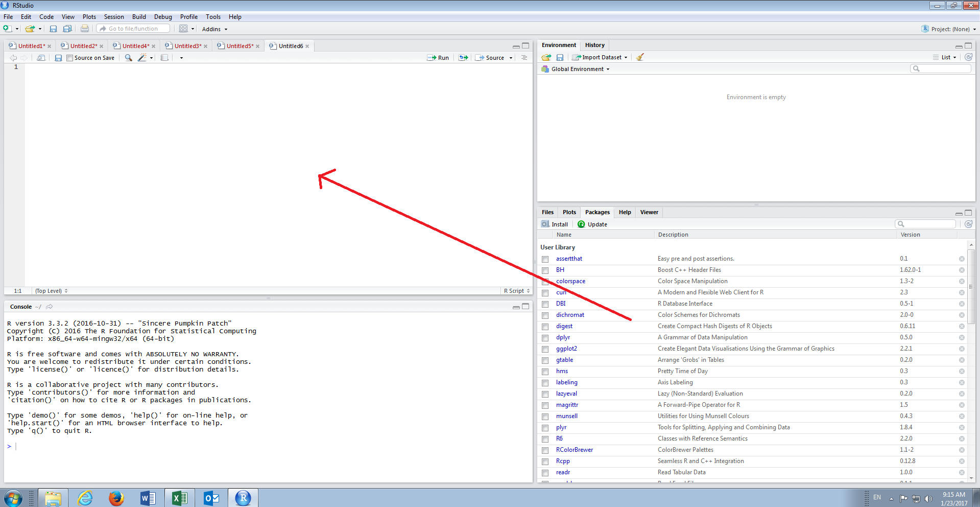Screen dimensions: 980x507
Task: Expand the Open recent files dropdown arrow
Action: pos(40,29)
